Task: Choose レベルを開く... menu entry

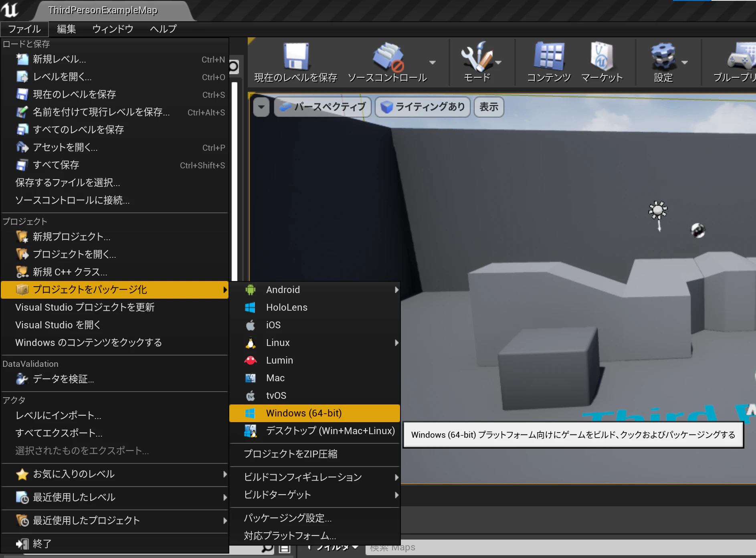Action: (x=115, y=77)
